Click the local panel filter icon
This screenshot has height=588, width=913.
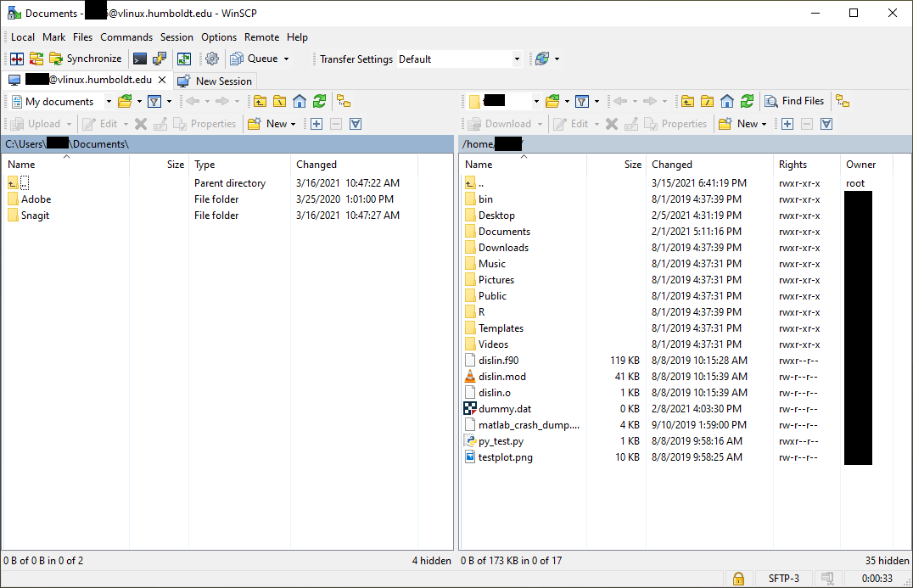(154, 101)
